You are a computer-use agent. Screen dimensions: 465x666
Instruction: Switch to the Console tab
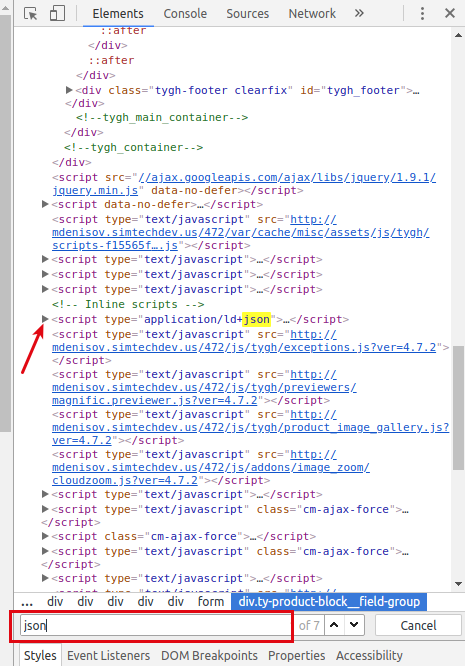[x=185, y=14]
